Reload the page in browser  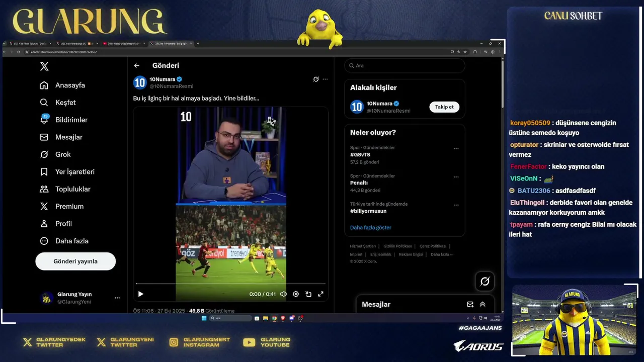[x=19, y=52]
